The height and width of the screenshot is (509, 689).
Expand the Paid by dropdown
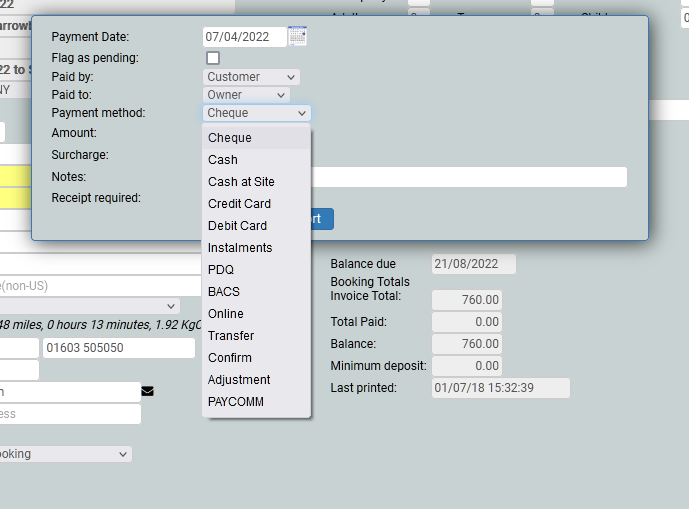(251, 77)
